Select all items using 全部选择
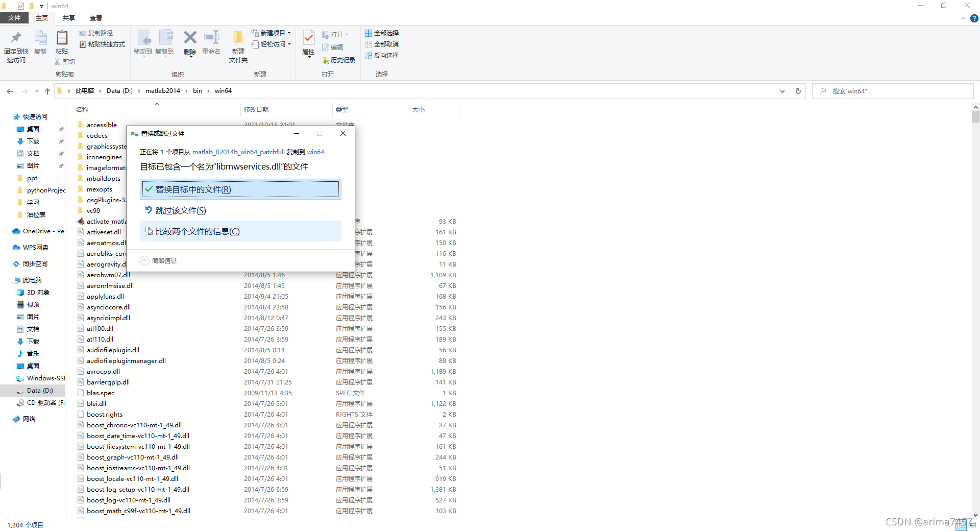This screenshot has height=531, width=980. pyautogui.click(x=382, y=33)
